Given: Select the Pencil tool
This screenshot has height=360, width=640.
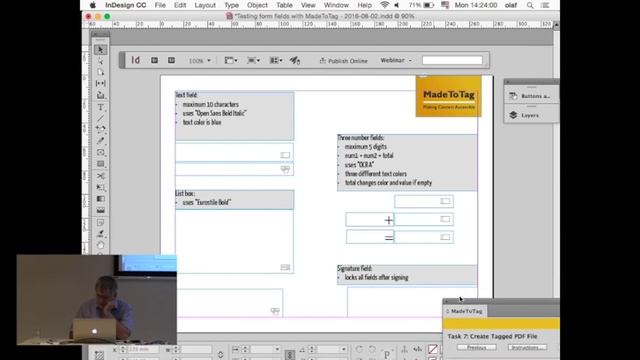Looking at the screenshot, I should click(x=100, y=141).
